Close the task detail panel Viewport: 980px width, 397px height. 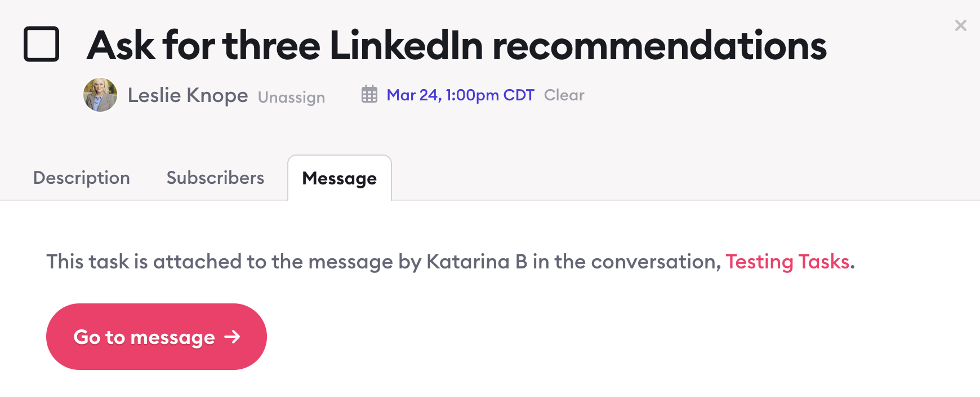click(960, 25)
